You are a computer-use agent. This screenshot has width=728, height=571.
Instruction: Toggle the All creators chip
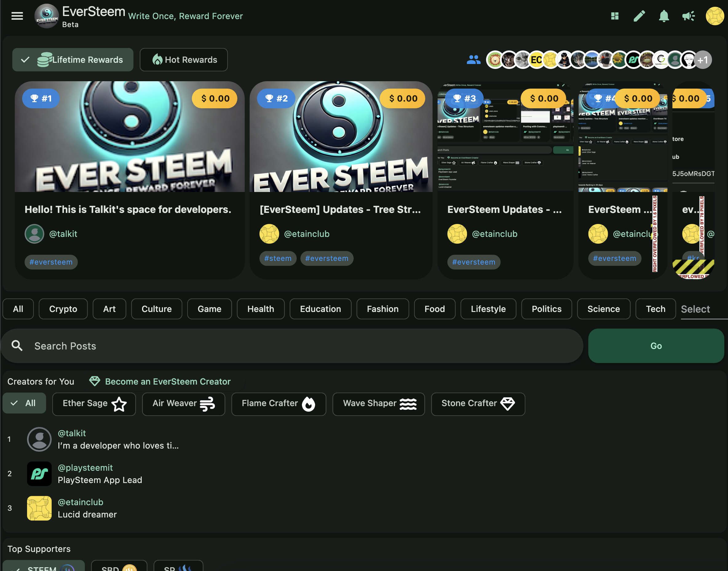click(24, 403)
